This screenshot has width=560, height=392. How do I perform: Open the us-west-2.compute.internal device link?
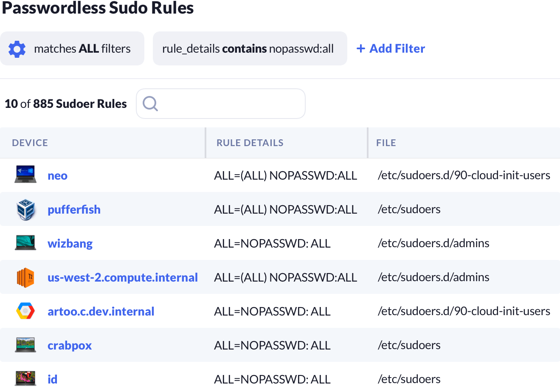[122, 277]
